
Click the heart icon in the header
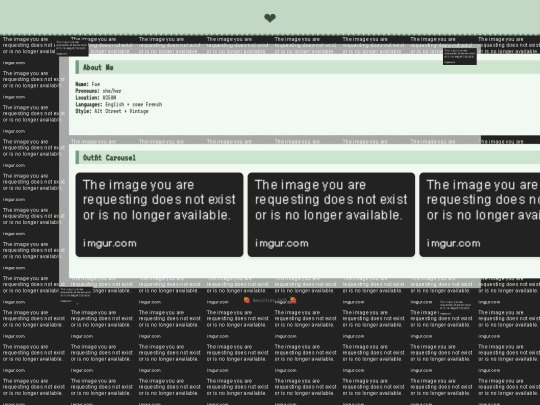270,18
